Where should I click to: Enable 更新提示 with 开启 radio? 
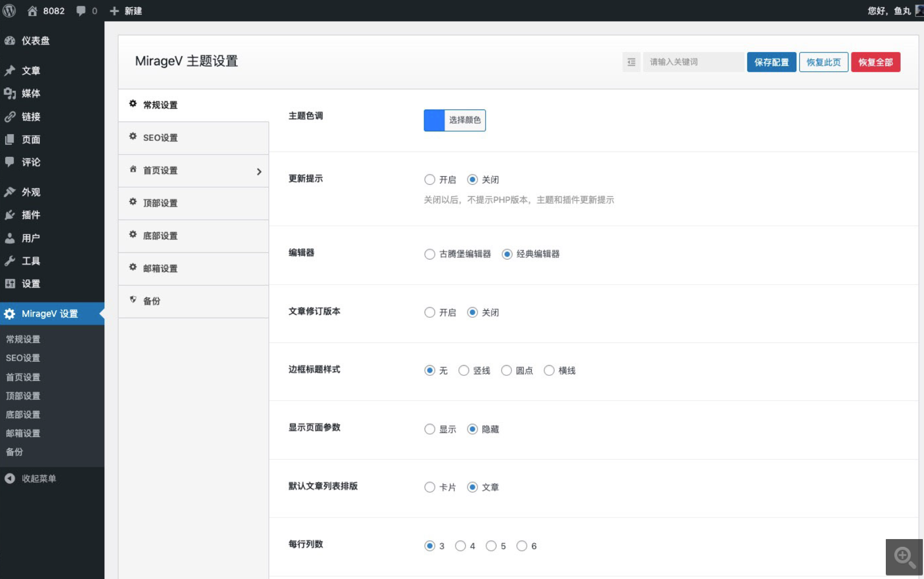pos(430,180)
